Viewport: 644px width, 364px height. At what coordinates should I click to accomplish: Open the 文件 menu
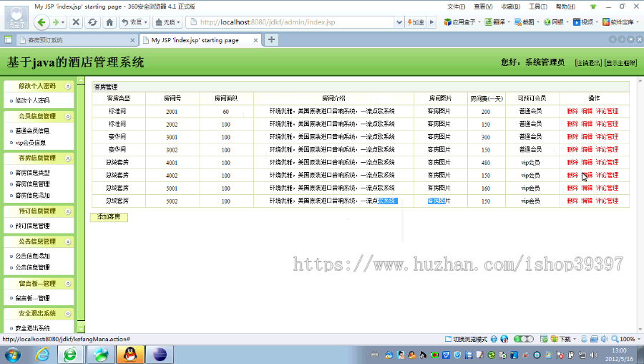(456, 6)
